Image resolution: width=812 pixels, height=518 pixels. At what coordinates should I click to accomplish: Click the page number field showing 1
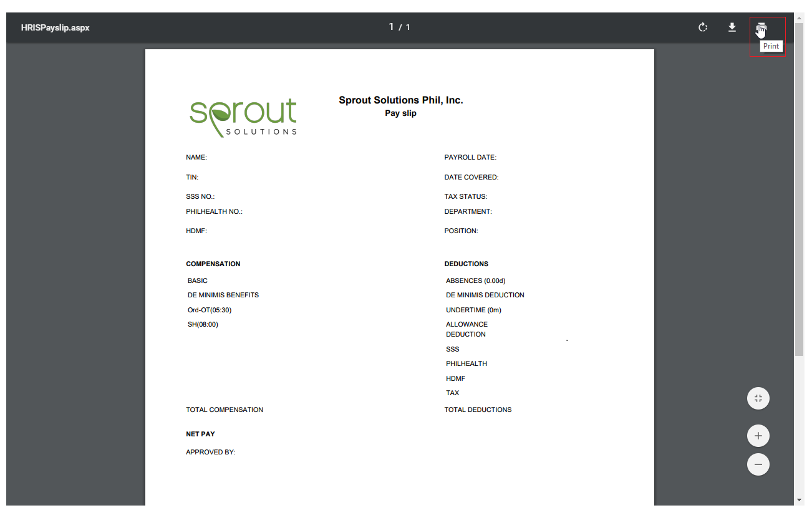pyautogui.click(x=392, y=27)
